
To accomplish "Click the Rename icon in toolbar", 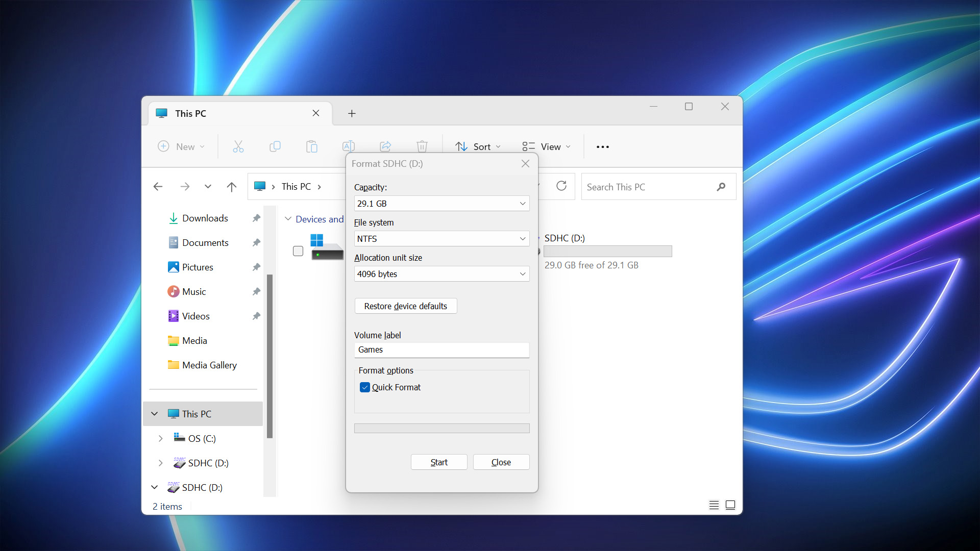I will [x=349, y=146].
